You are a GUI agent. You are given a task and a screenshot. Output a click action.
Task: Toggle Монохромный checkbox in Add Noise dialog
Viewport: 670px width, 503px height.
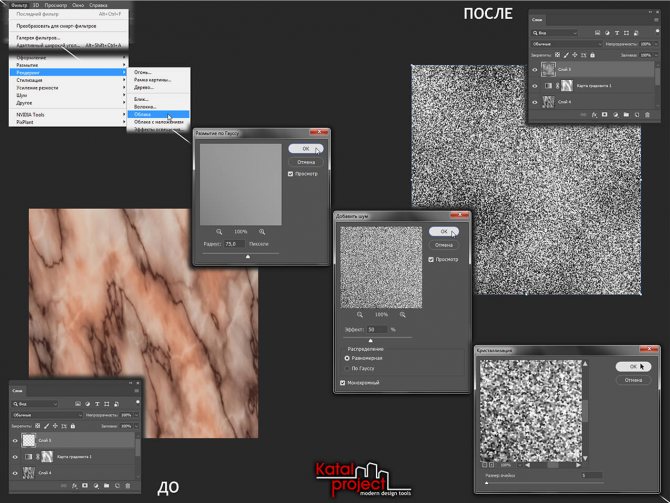345,383
